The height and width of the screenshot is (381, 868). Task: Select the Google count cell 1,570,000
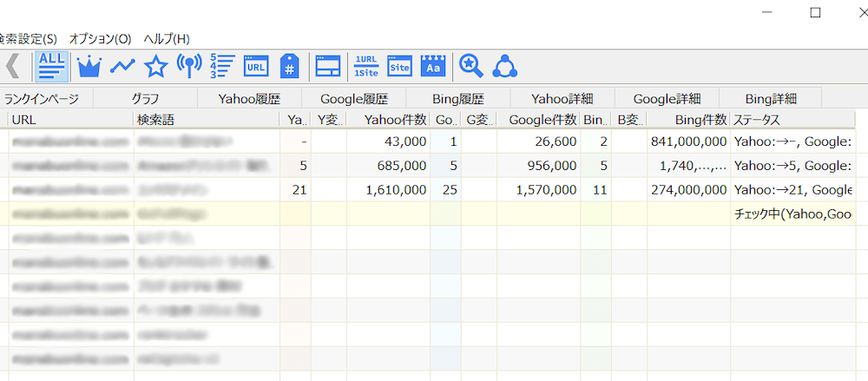point(539,190)
